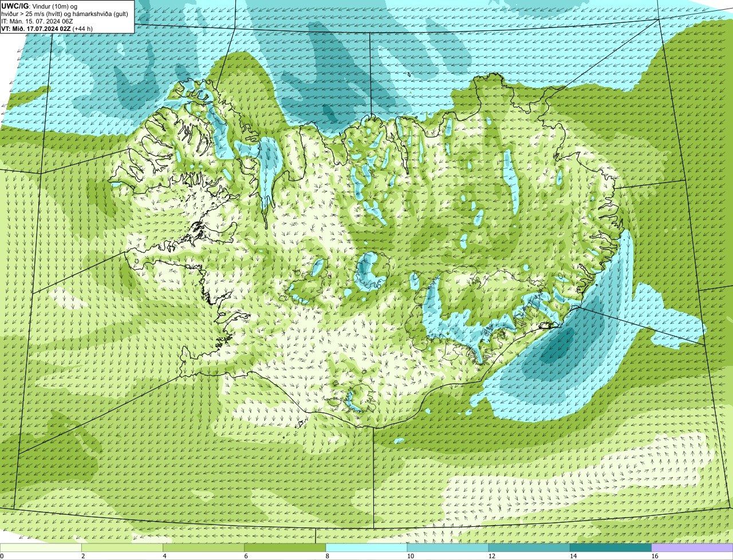The width and height of the screenshot is (733, 560).
Task: Choose the 6–8 m/s darker green swatch
Action: [285, 548]
